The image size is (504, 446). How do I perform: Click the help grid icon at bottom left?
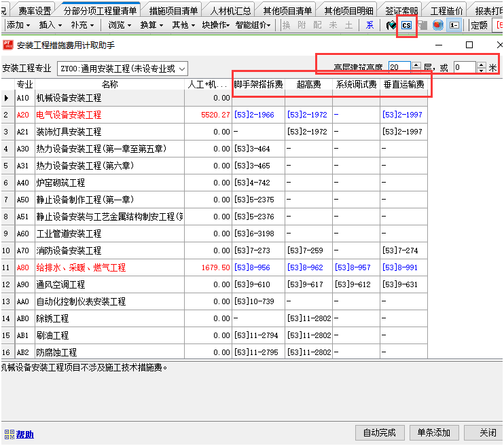click(10, 434)
